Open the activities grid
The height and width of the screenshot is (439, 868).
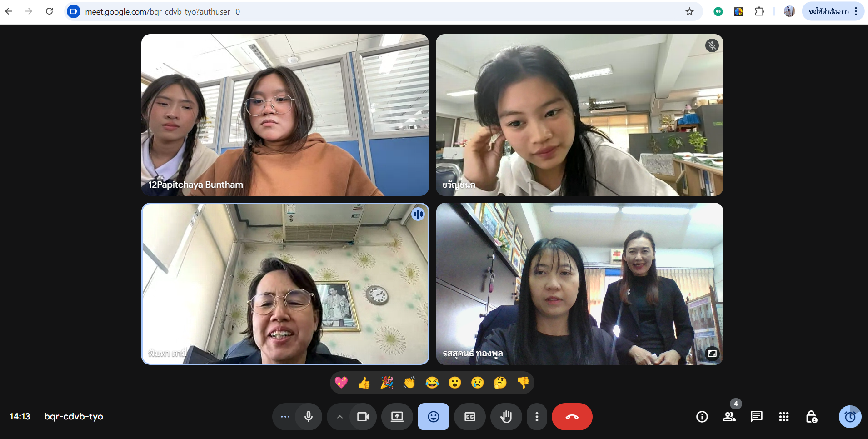(784, 417)
